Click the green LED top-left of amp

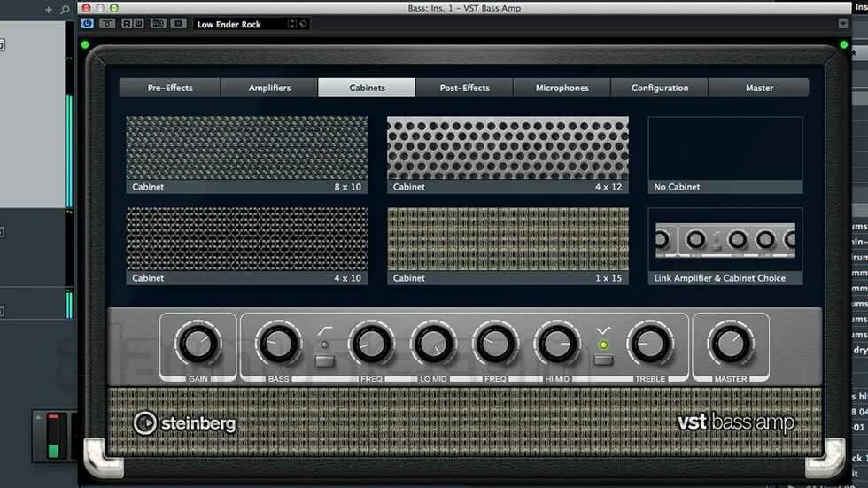[x=85, y=45]
